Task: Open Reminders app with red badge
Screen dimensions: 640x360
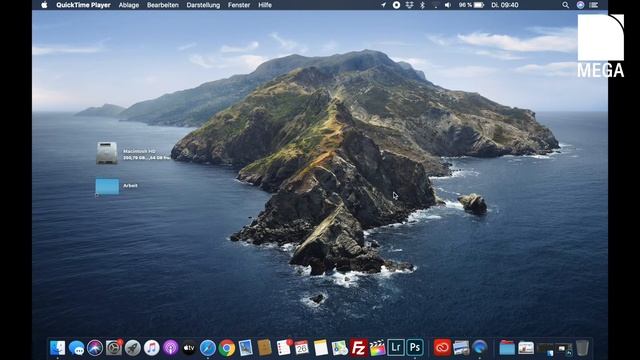Action: [x=283, y=348]
